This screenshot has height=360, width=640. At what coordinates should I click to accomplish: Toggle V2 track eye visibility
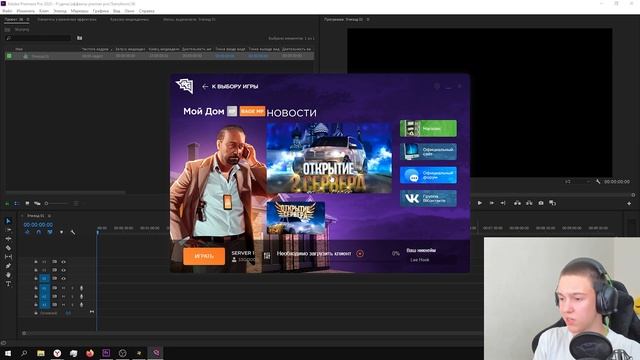(x=64, y=270)
